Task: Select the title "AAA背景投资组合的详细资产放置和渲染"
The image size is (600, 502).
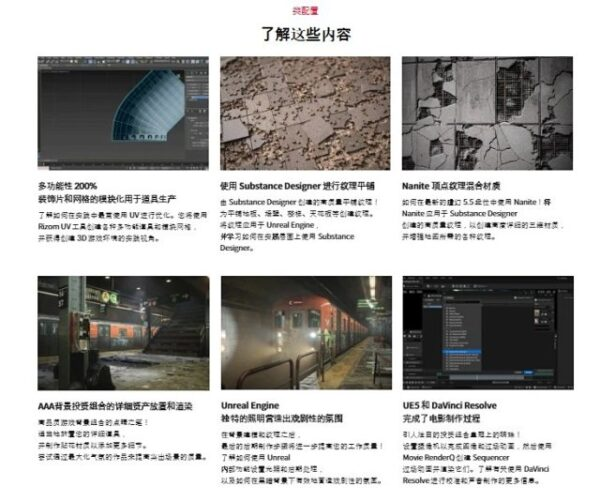Action: [x=115, y=406]
